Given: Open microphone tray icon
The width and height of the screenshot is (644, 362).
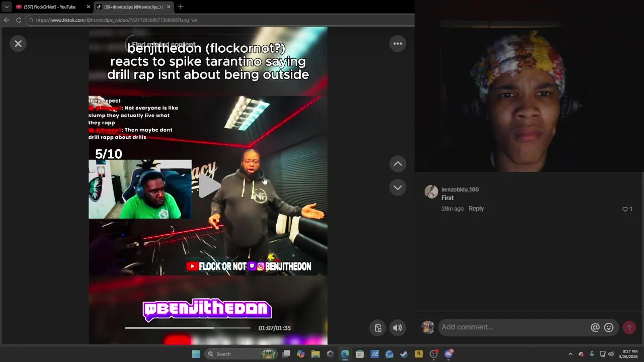Looking at the screenshot, I should click(x=592, y=354).
